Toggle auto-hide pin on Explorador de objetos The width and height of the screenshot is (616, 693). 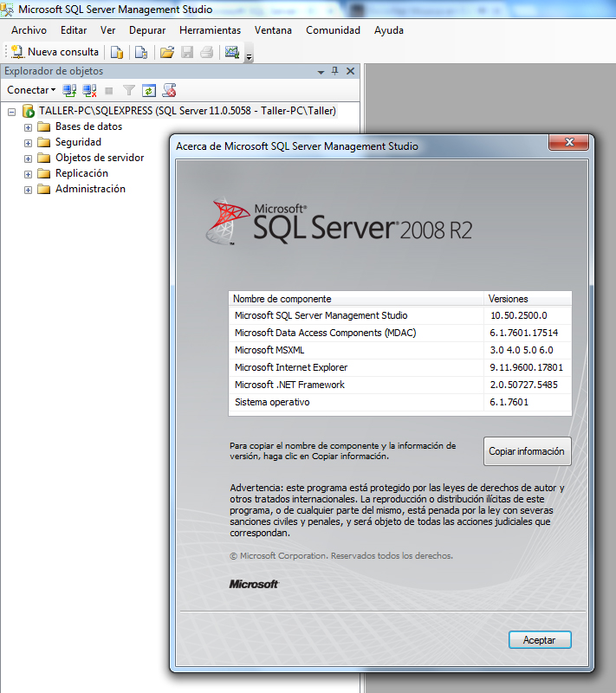(x=335, y=71)
